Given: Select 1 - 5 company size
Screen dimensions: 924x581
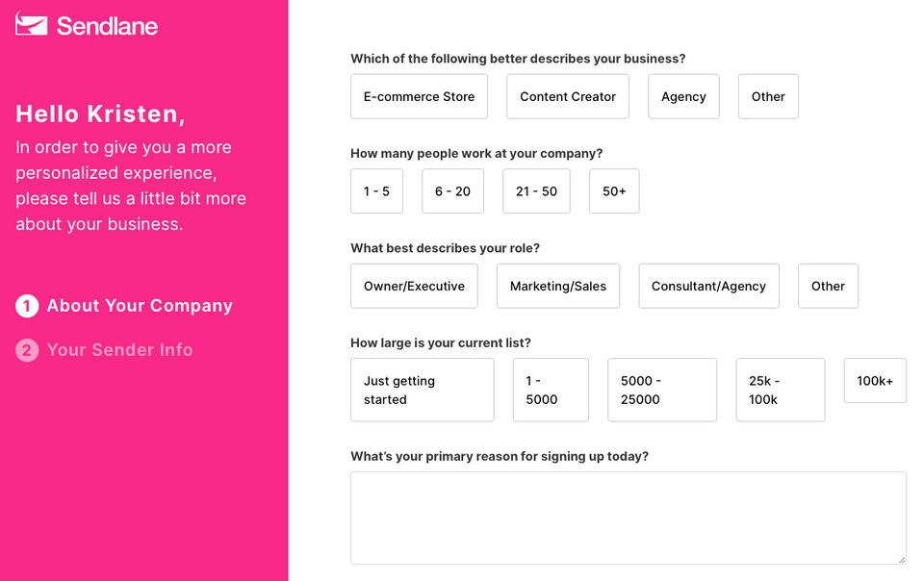Looking at the screenshot, I should coord(376,191).
